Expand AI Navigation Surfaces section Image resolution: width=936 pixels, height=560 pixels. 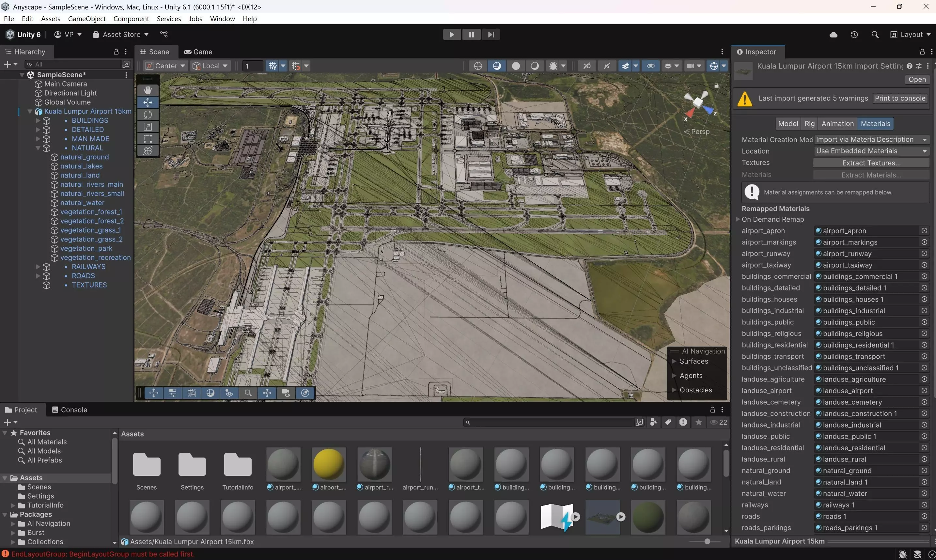tap(674, 362)
